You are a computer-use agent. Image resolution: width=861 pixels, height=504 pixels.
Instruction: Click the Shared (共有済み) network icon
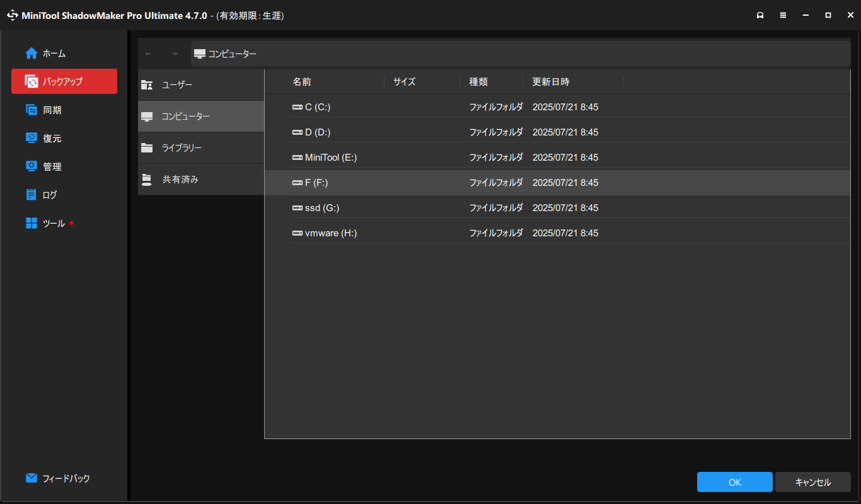[147, 180]
